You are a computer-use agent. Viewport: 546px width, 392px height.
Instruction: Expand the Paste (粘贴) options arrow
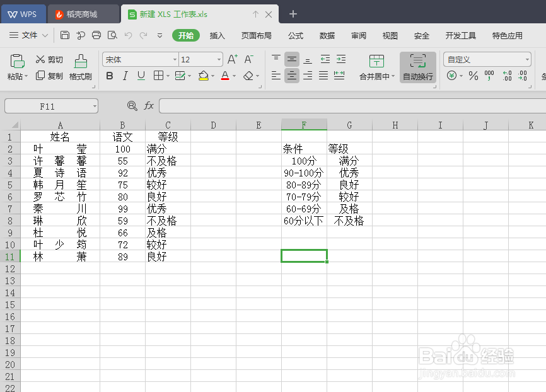click(x=26, y=76)
